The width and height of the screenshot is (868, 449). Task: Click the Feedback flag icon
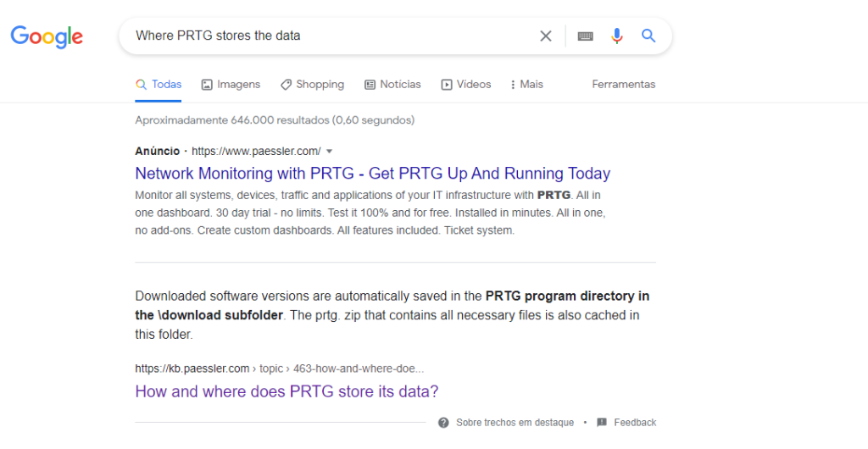tap(602, 422)
